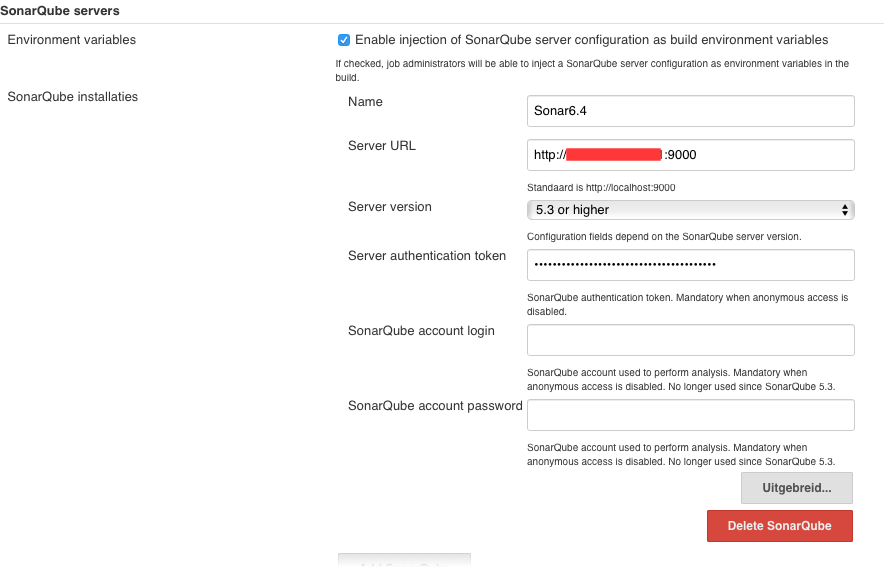Open the Server version dropdown
This screenshot has height=569, width=889.
tap(691, 210)
